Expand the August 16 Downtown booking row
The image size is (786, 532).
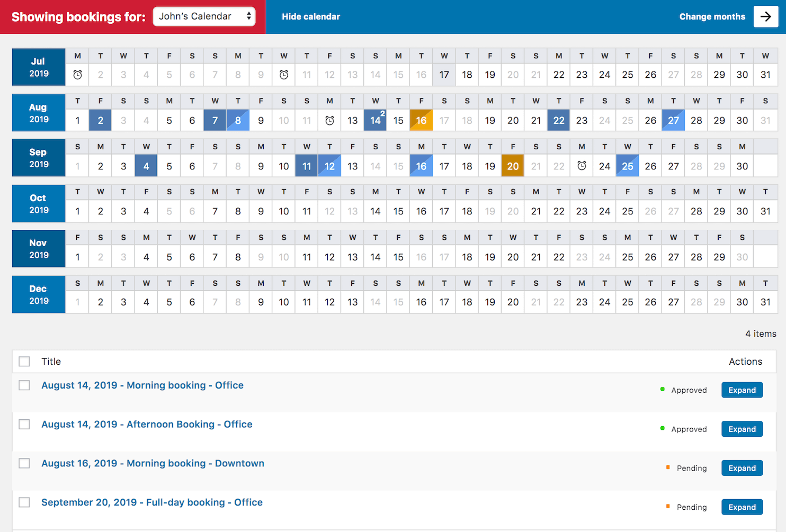click(742, 468)
